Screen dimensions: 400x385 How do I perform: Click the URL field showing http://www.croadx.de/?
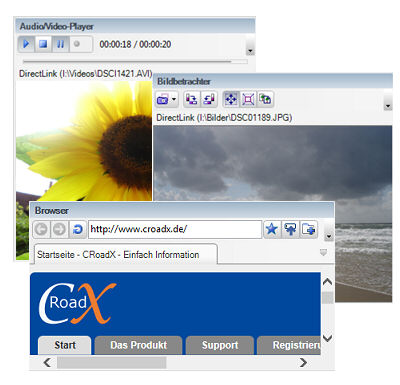point(175,229)
